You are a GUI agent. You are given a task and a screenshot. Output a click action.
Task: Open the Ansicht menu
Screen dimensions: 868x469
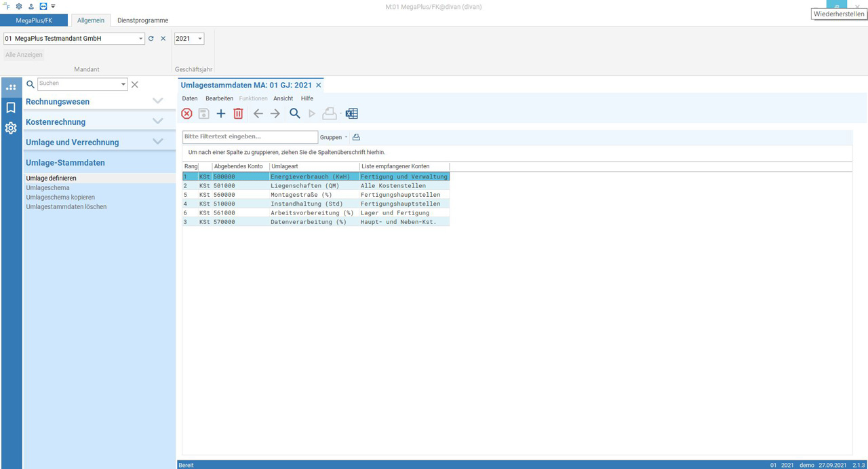(x=283, y=98)
